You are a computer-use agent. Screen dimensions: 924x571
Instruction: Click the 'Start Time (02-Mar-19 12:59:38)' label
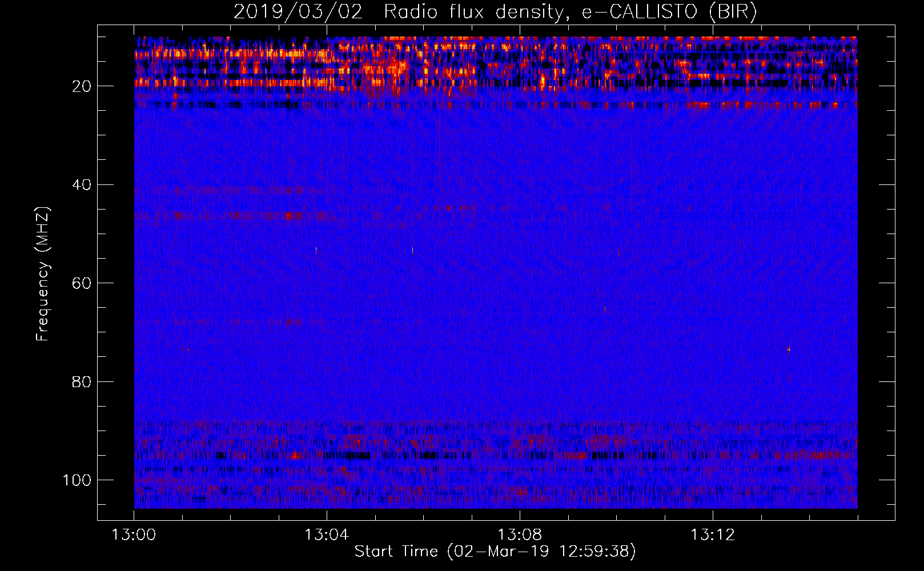click(495, 552)
